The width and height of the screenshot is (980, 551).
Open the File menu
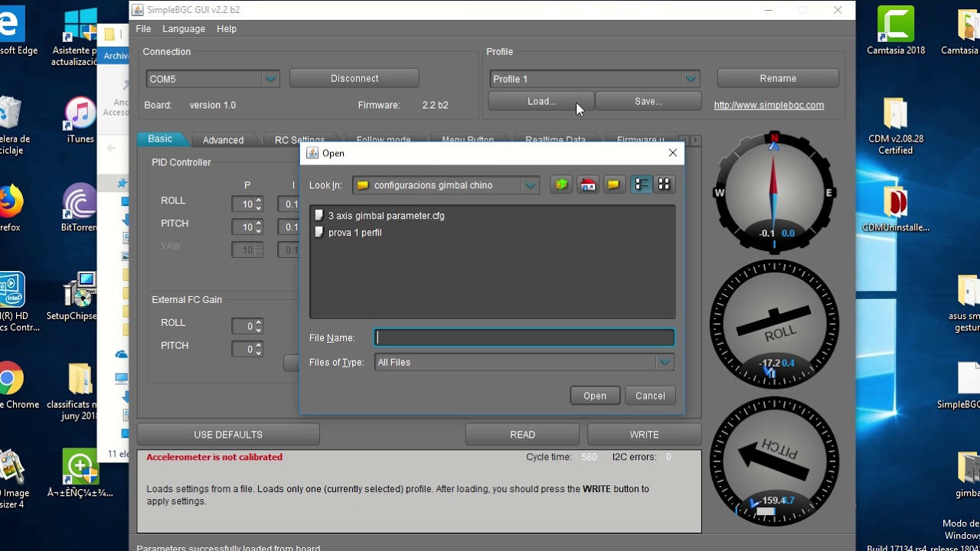click(x=143, y=28)
